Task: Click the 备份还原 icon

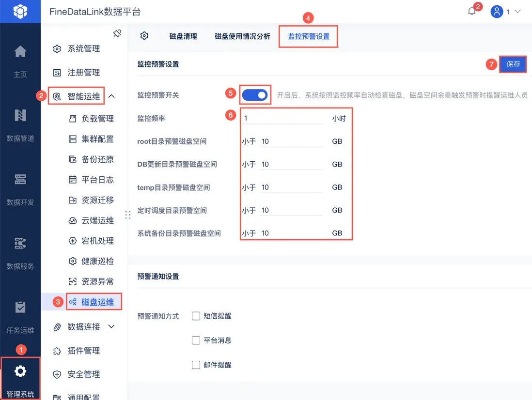Action: [x=73, y=159]
